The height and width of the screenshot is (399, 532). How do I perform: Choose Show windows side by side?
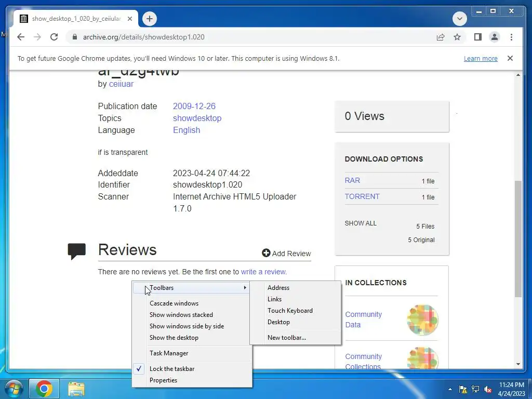(x=192, y=326)
